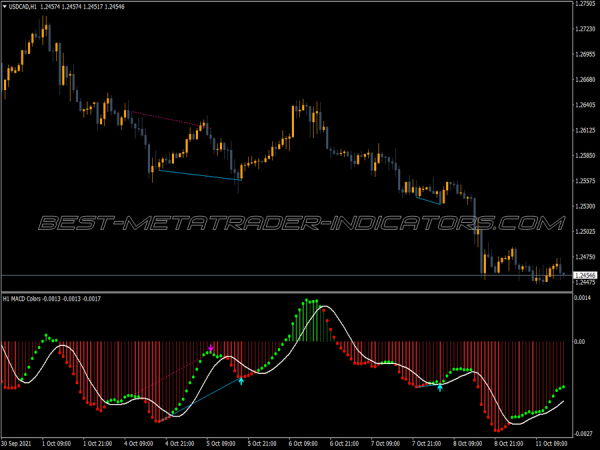The image size is (600, 450).
Task: Click the 8 Oct 09:00 time label
Action: 468,443
